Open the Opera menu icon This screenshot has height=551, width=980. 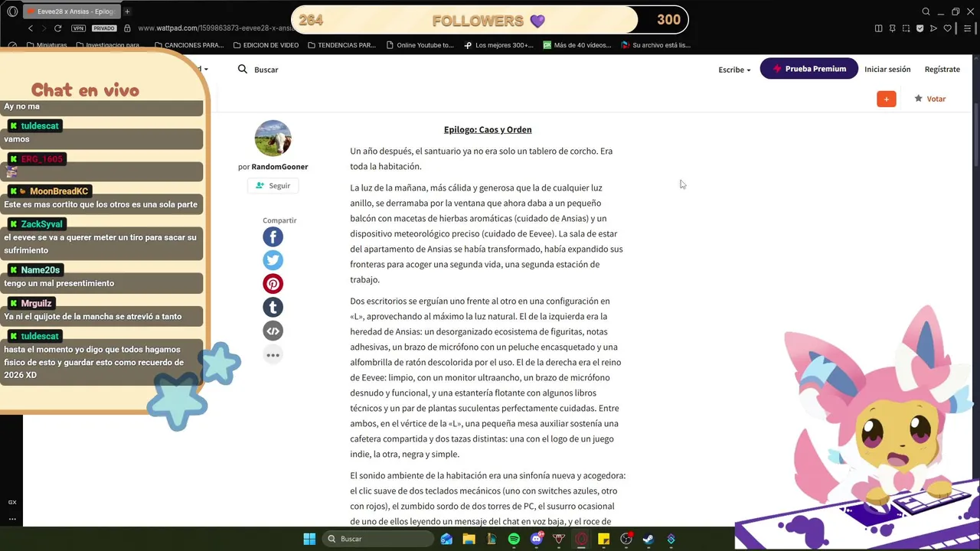click(12, 11)
